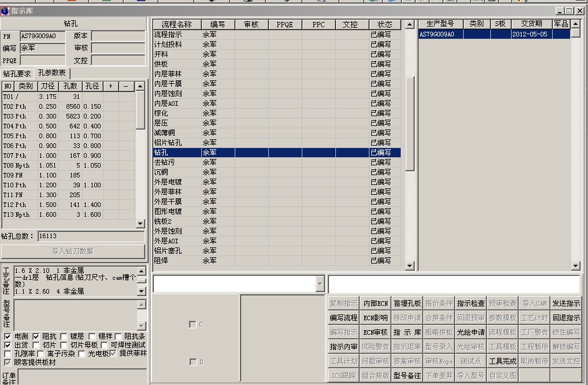Click the 回退指示 button
Viewport: 588px width, 385px height.
click(x=566, y=317)
